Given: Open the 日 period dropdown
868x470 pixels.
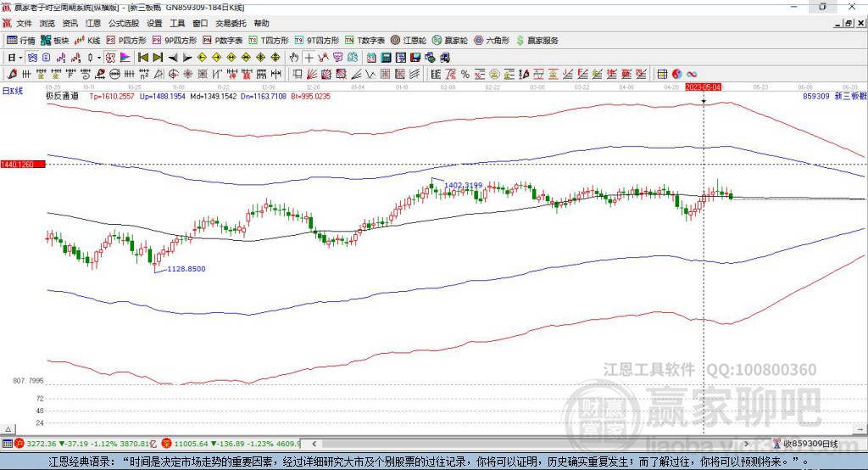Looking at the screenshot, I should (20, 57).
